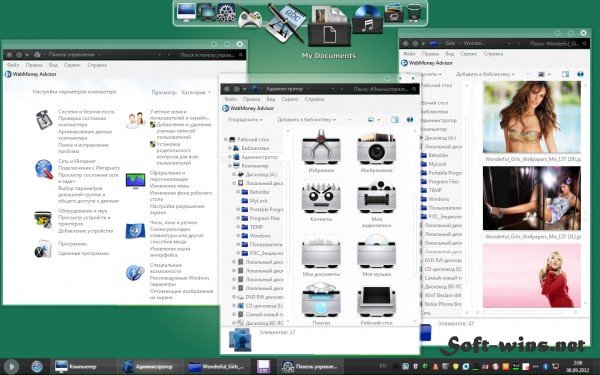Open Вид menu in Control Panel window
The width and height of the screenshot is (600, 375).
point(53,65)
